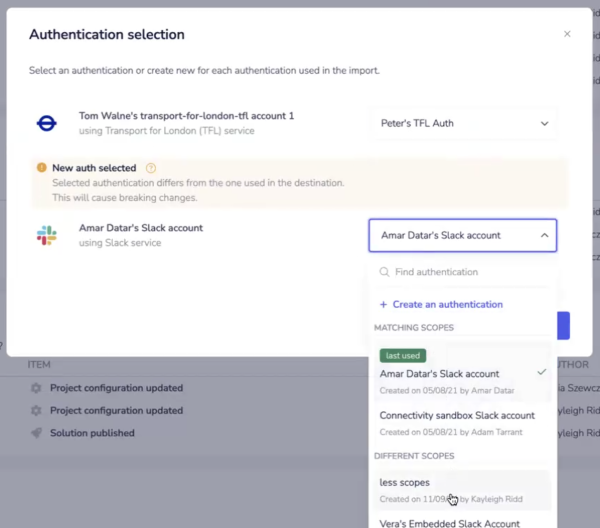Click the help question-mark icon

(151, 168)
